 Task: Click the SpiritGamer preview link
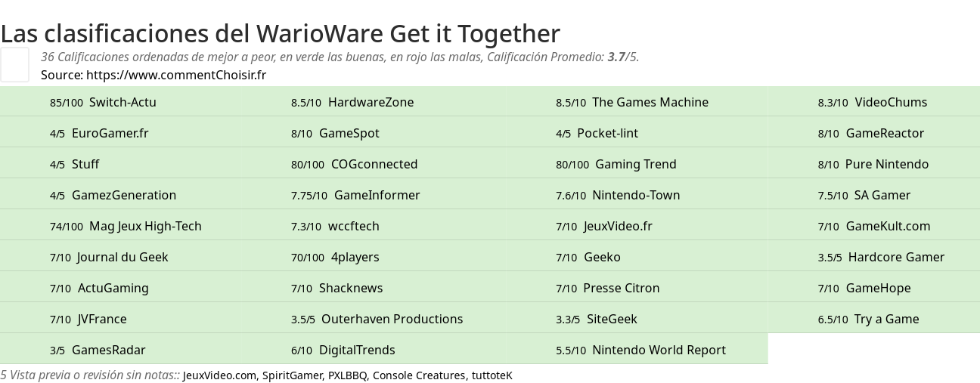click(x=292, y=375)
